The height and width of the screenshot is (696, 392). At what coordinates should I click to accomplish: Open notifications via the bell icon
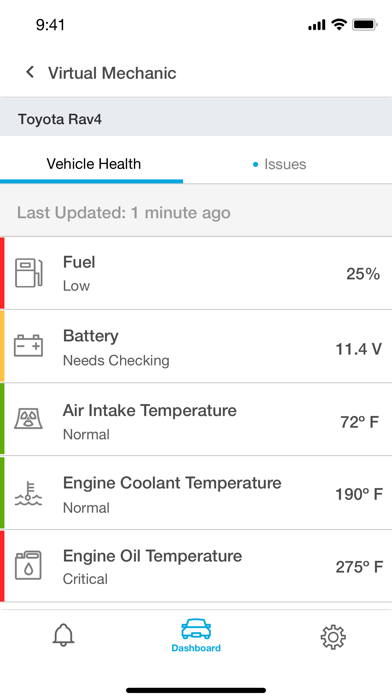pyautogui.click(x=63, y=635)
